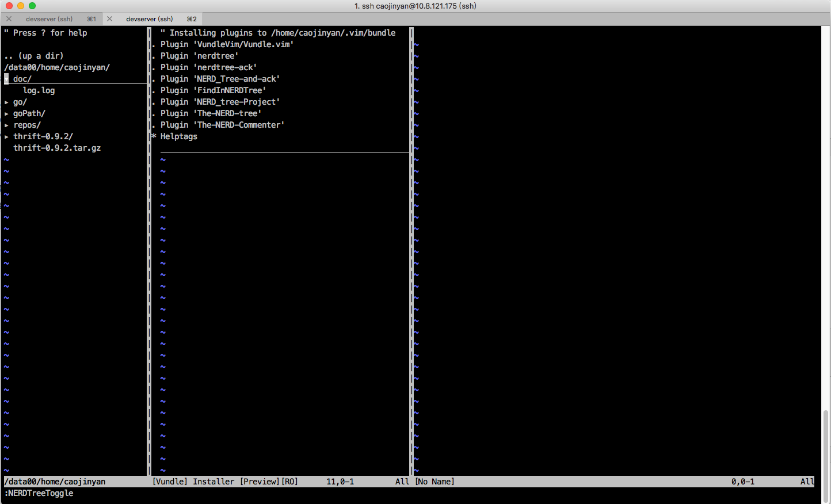
Task: Close the first devserver tab with its X
Action: pyautogui.click(x=9, y=19)
